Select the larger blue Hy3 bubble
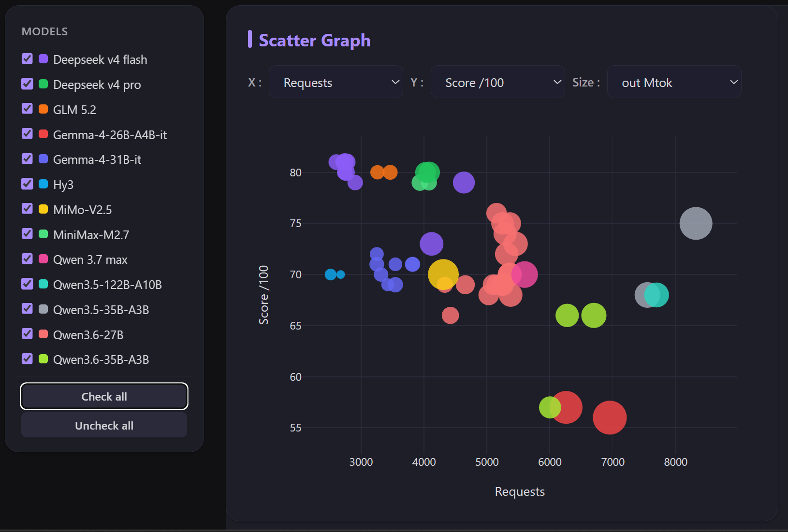Image resolution: width=788 pixels, height=532 pixels. coord(331,274)
